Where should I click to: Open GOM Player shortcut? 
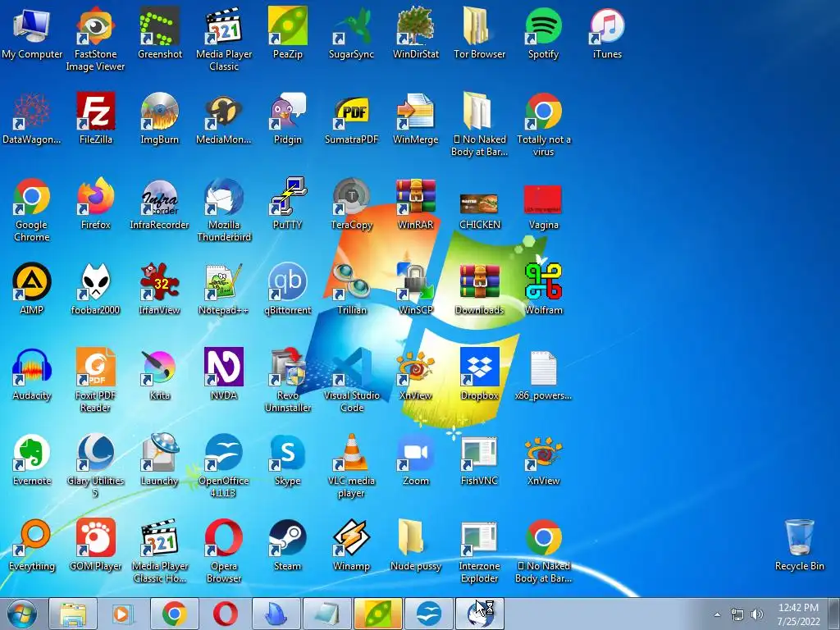(x=95, y=545)
